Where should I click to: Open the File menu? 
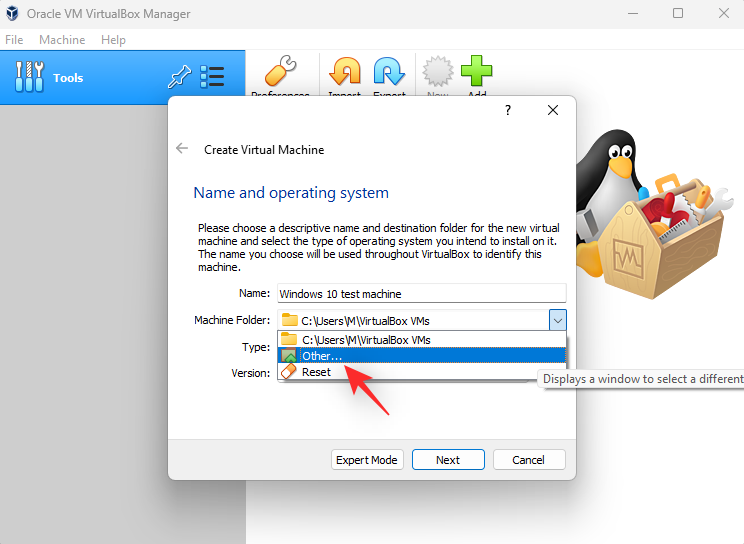(x=14, y=40)
